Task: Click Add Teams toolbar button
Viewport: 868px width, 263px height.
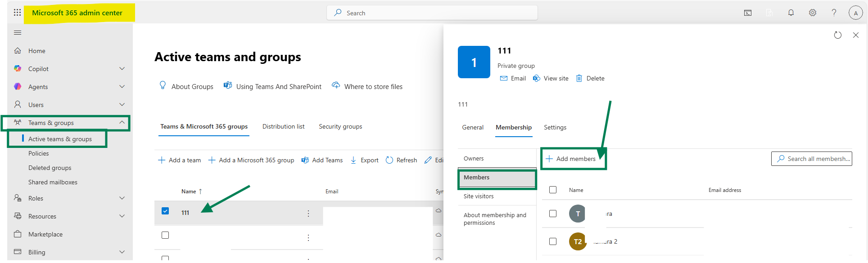Action: [322, 160]
